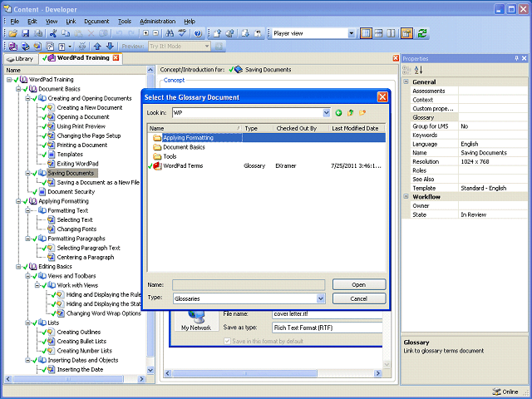The width and height of the screenshot is (532, 399).
Task: Click the outline's vertical scroll down arrow
Action: [150, 370]
